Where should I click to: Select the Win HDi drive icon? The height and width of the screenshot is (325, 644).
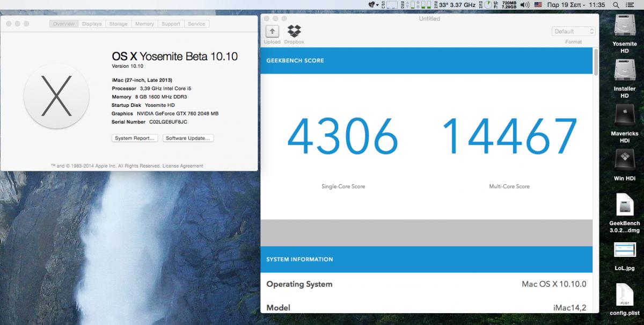click(x=625, y=160)
